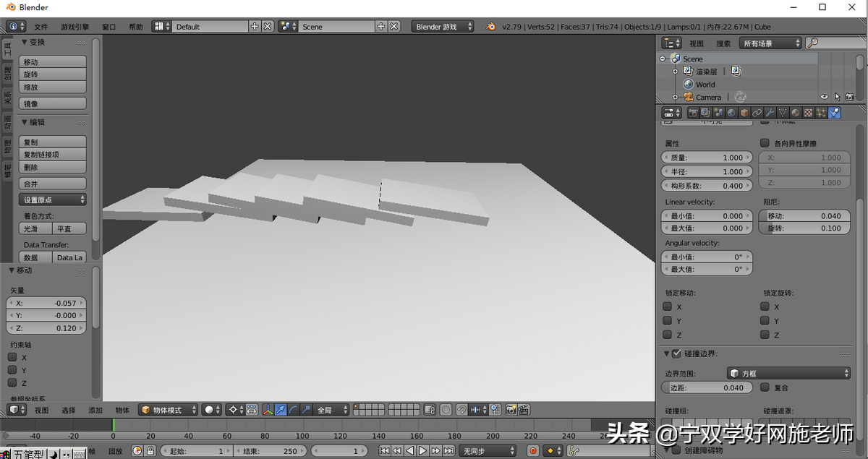Toggle Camera visibility eye in outliner
This screenshot has width=868, height=459.
pos(824,97)
